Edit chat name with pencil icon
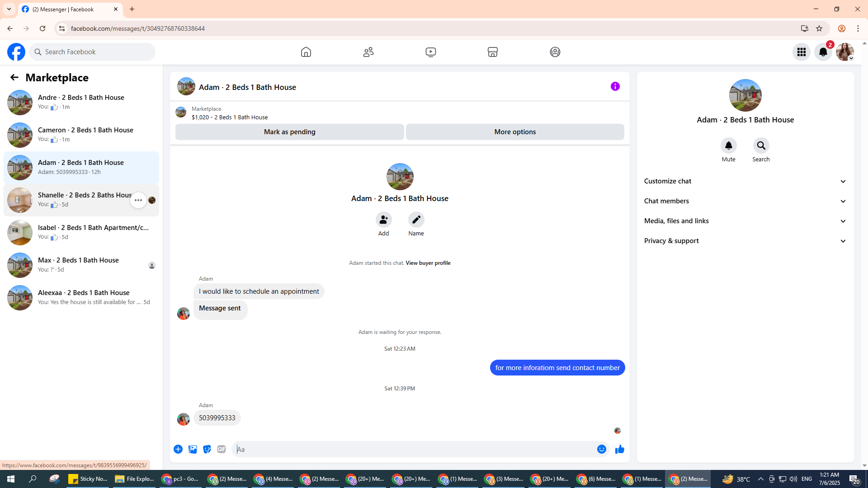This screenshot has height=488, width=868. click(416, 220)
